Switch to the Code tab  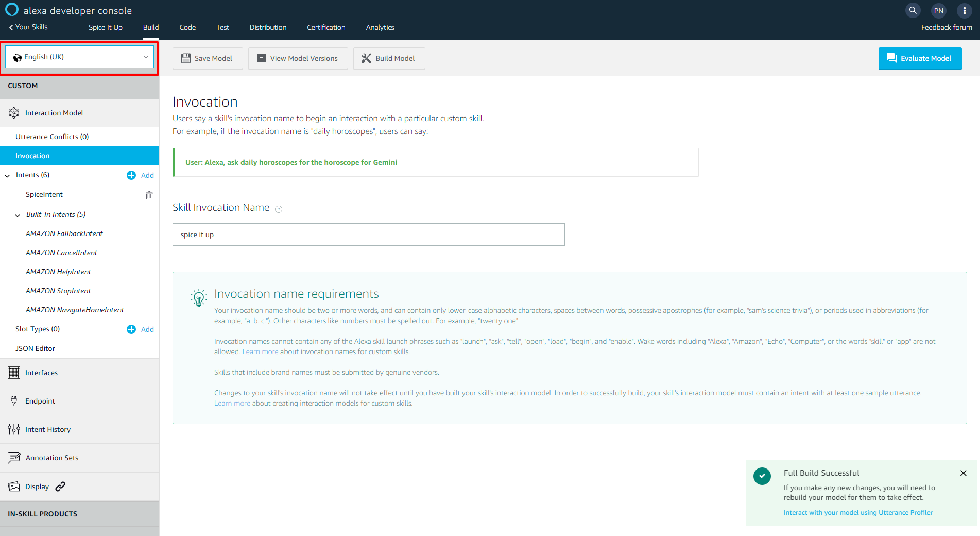pyautogui.click(x=187, y=27)
